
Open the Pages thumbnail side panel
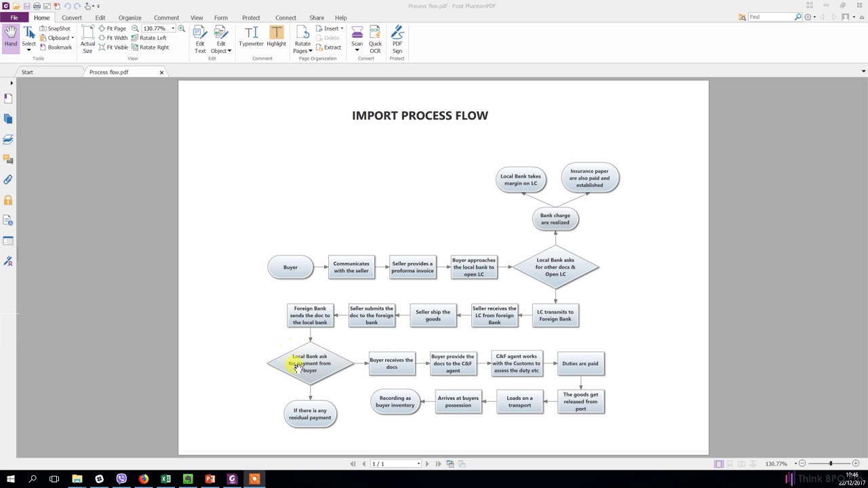pyautogui.click(x=8, y=119)
